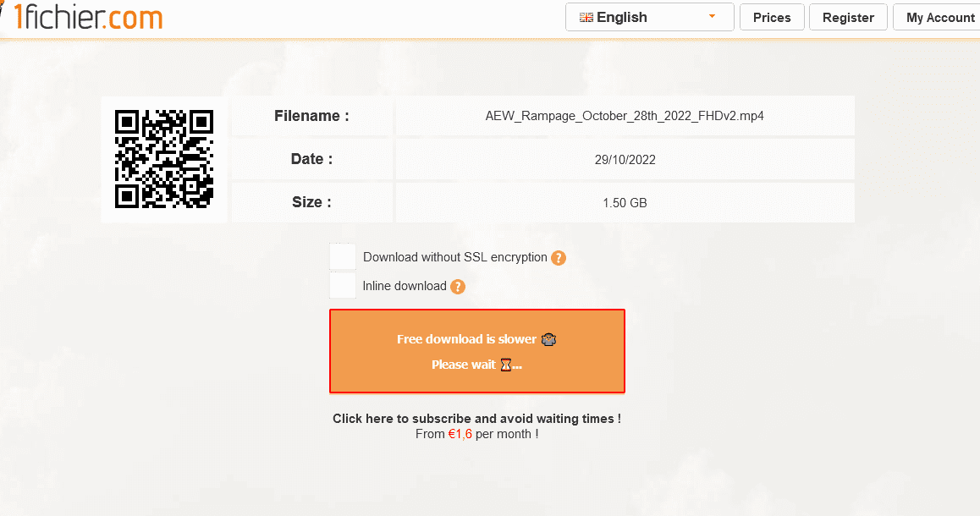Enable Download without SSL encryption checkbox

click(343, 257)
